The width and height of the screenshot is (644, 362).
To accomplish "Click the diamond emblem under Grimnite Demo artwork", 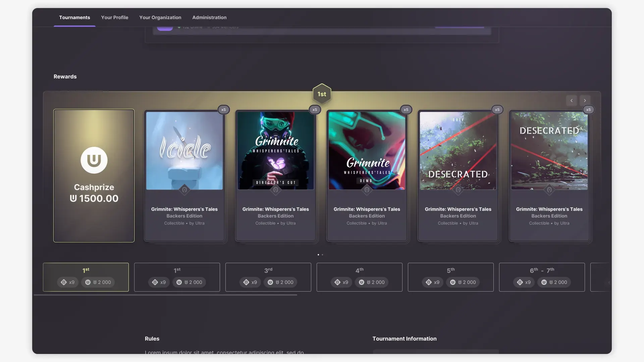I will 367,190.
